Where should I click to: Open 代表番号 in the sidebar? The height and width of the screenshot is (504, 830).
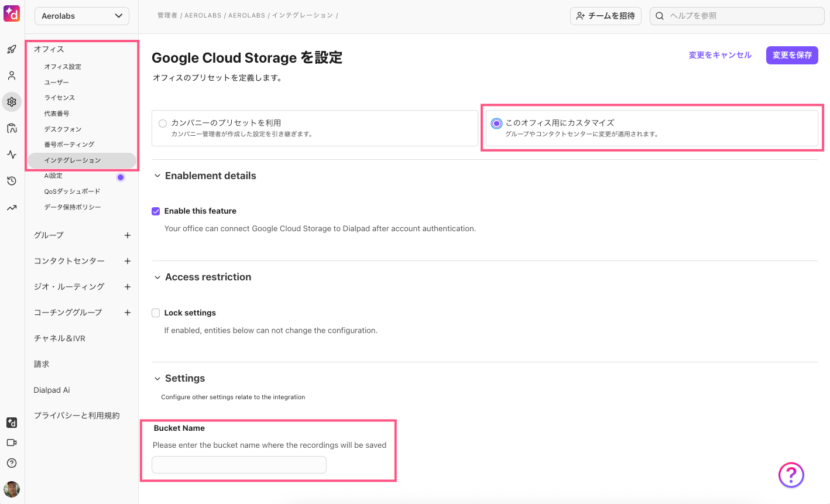pyautogui.click(x=56, y=114)
